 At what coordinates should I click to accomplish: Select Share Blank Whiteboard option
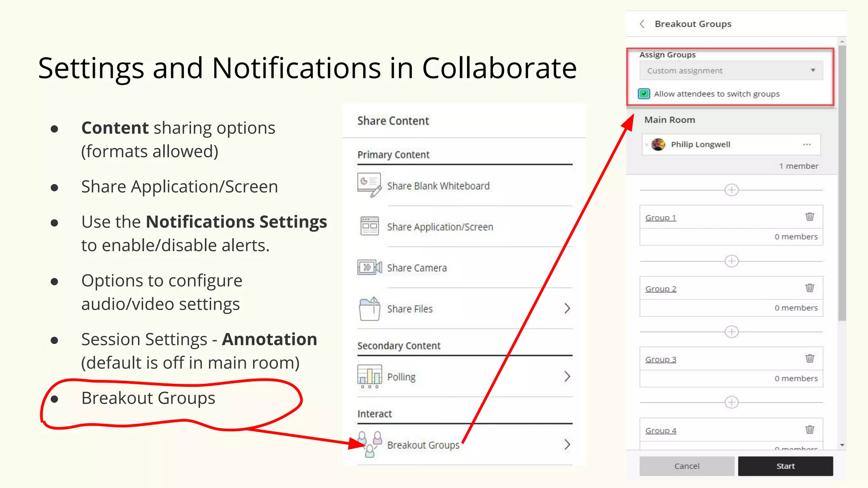tap(438, 186)
